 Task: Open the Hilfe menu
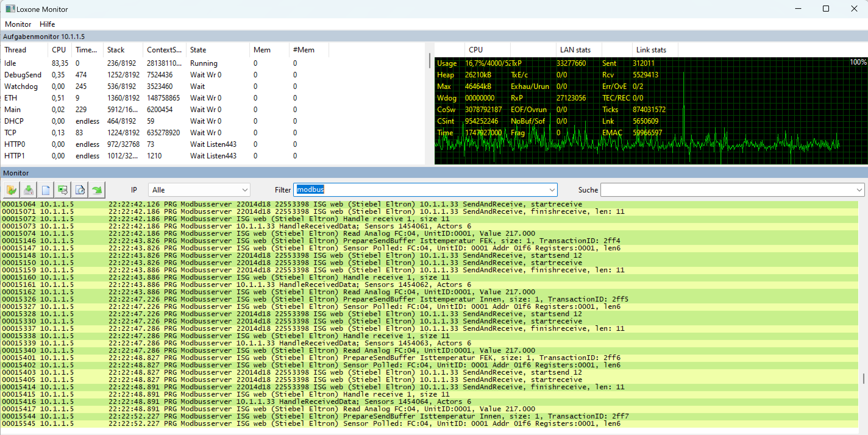47,24
